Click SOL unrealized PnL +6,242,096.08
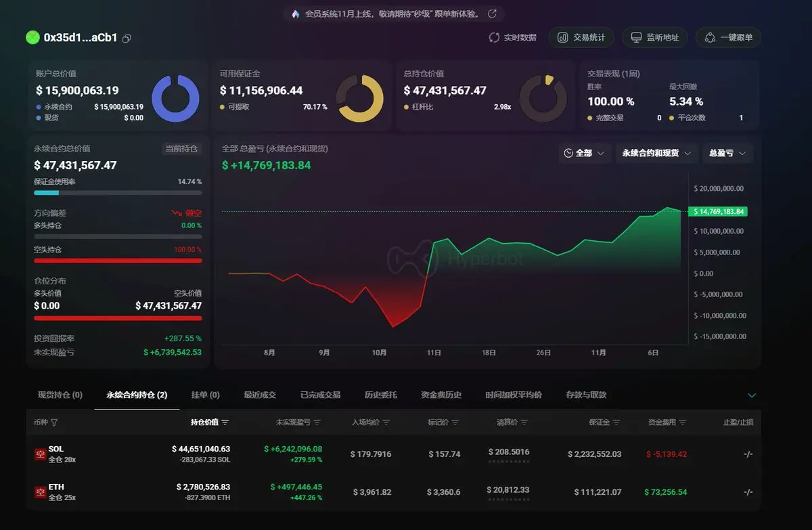This screenshot has width=812, height=530. click(x=293, y=449)
